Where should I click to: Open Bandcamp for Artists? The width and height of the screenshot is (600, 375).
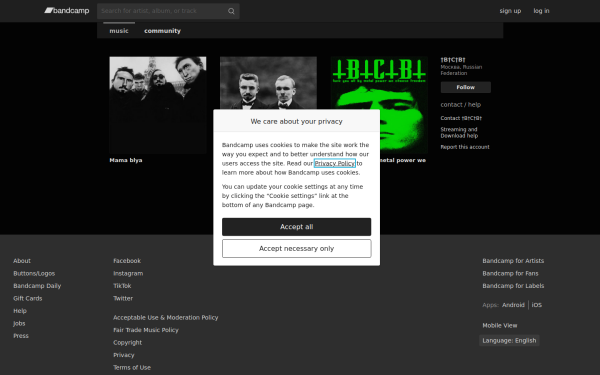(x=513, y=261)
